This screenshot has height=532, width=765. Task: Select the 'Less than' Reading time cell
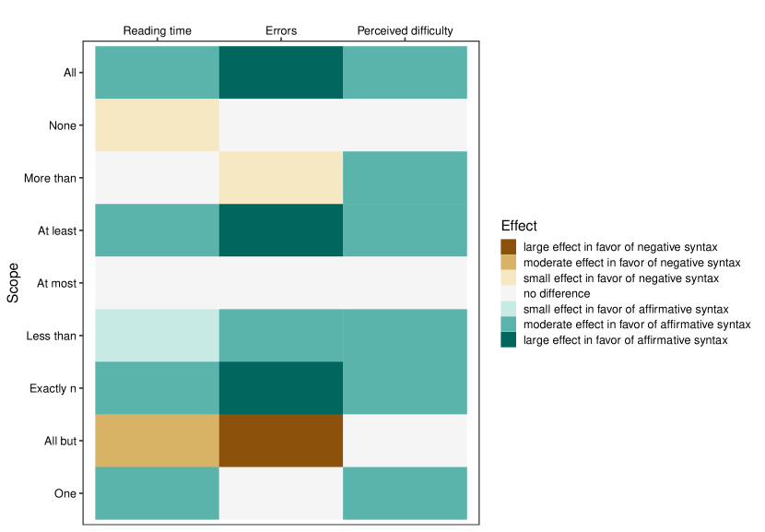point(158,336)
